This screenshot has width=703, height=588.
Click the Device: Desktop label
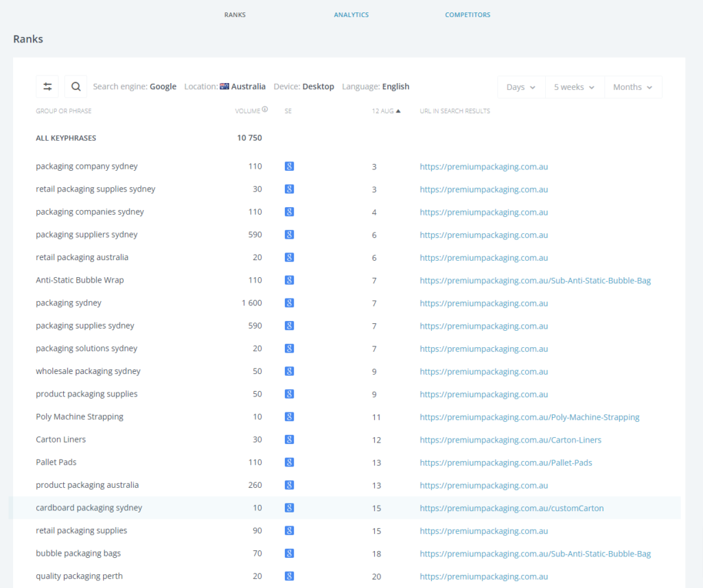coord(303,86)
